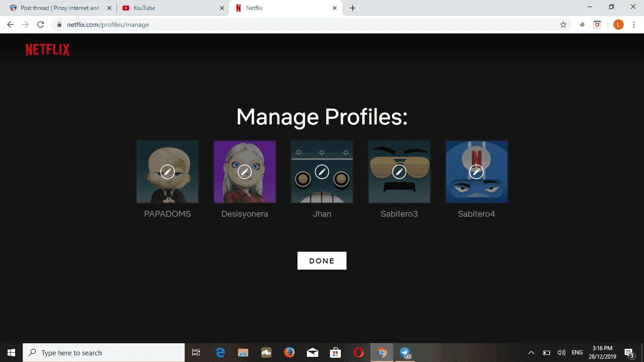Open the game controller app on taskbar
Image resolution: width=644 pixels, height=362 pixels.
click(266, 353)
